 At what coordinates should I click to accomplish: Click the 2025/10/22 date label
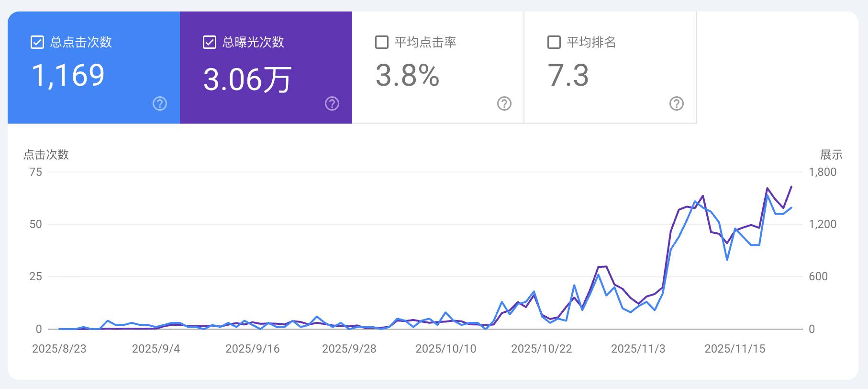(542, 349)
